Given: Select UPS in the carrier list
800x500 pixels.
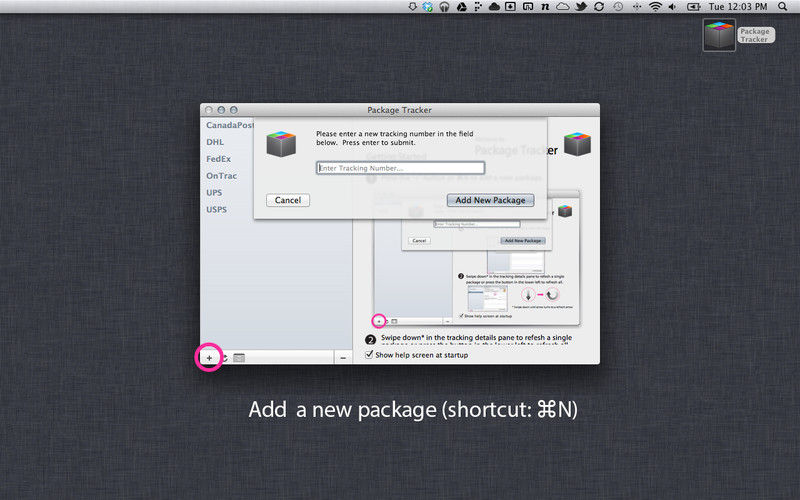Looking at the screenshot, I should (214, 192).
